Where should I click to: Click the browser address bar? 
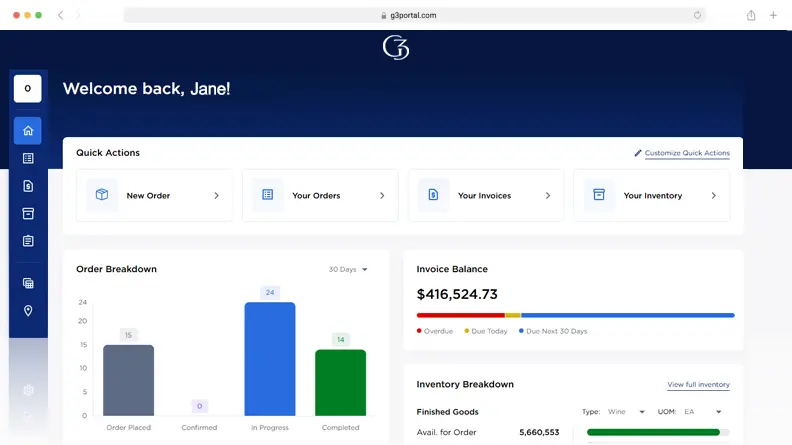[414, 15]
